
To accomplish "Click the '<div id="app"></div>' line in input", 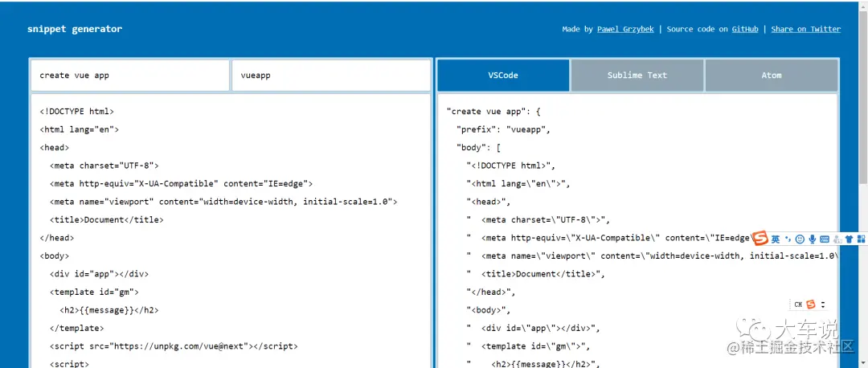I will click(99, 274).
